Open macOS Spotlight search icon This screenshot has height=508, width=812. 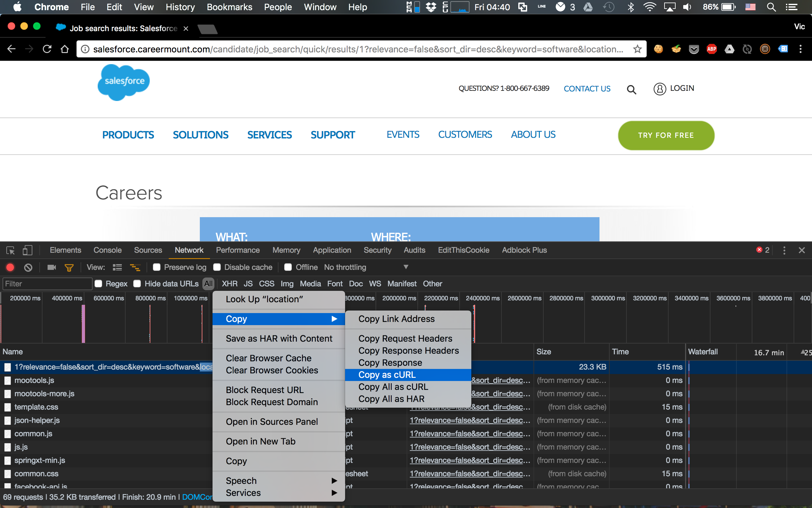[771, 7]
